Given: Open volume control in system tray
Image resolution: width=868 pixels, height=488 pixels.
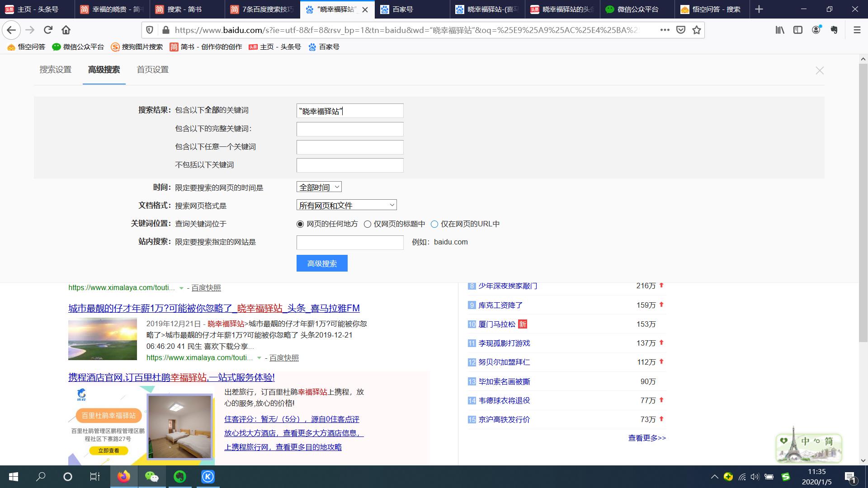Looking at the screenshot, I should [x=755, y=477].
